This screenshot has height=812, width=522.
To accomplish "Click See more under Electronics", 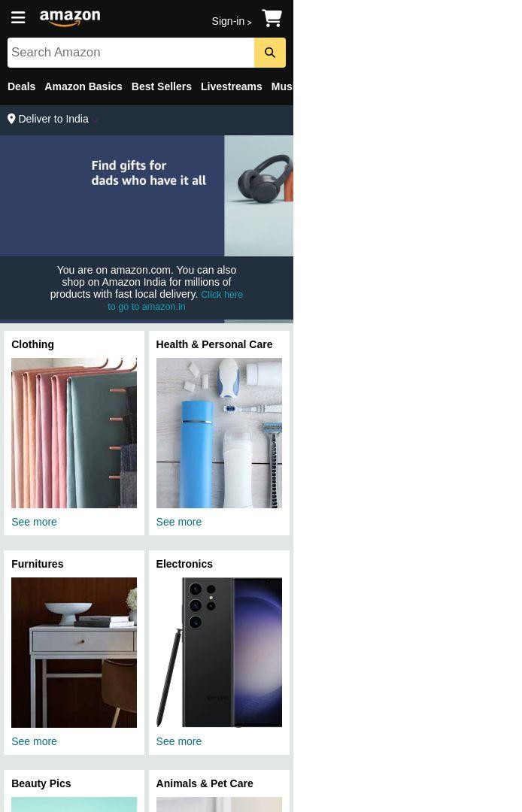I will (x=179, y=741).
